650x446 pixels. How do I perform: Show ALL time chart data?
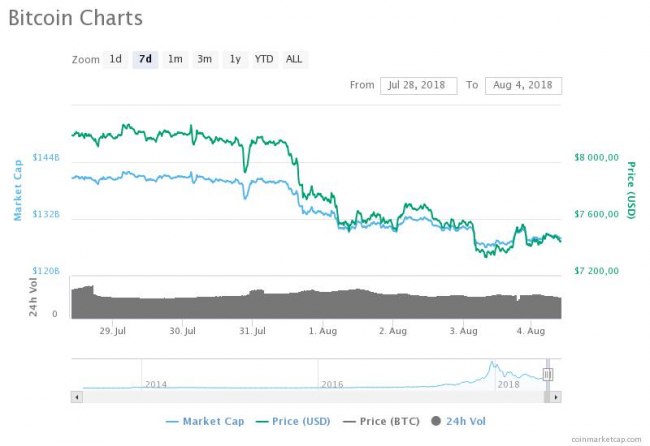[294, 59]
